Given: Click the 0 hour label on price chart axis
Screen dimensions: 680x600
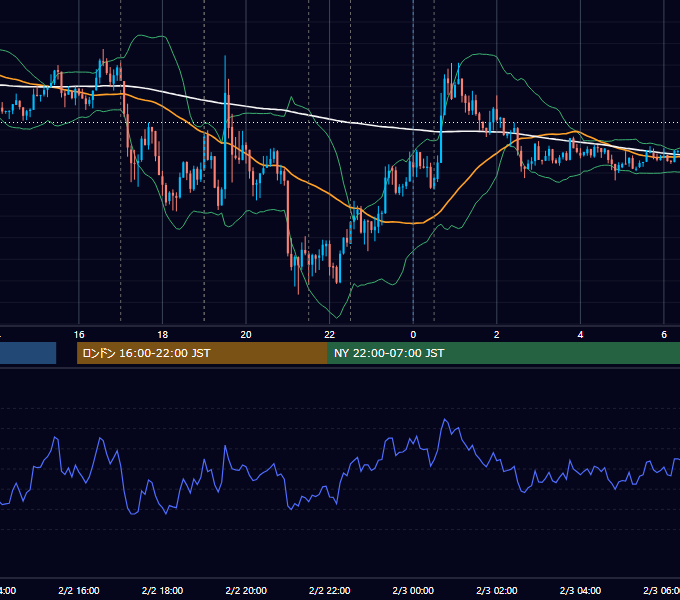Looking at the screenshot, I should tap(413, 335).
